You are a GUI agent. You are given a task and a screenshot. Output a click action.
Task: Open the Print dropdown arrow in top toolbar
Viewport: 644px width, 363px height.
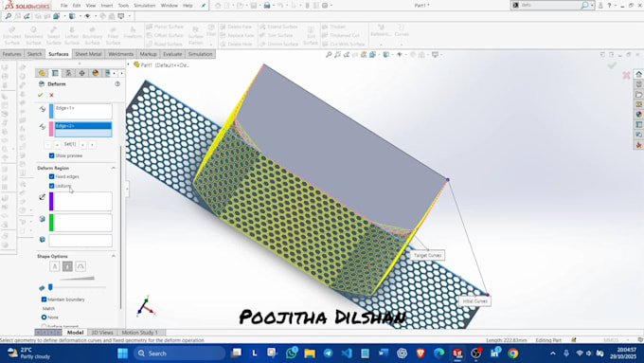tap(274, 6)
